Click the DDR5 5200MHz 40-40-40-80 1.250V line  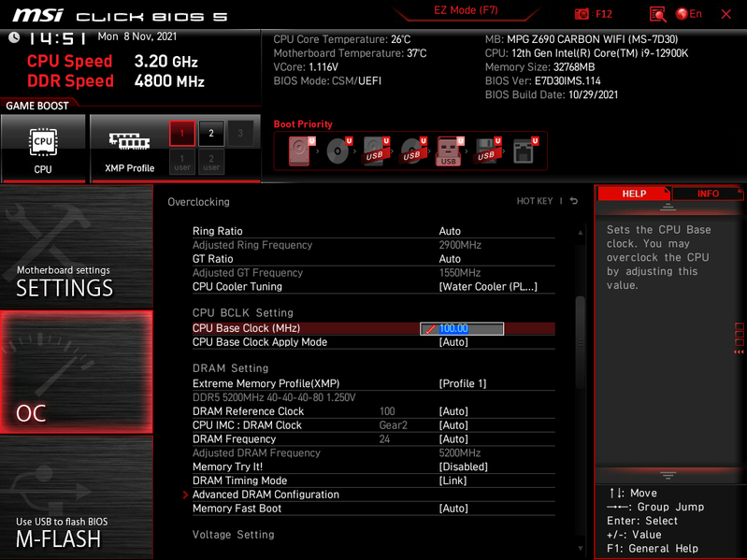(x=274, y=397)
